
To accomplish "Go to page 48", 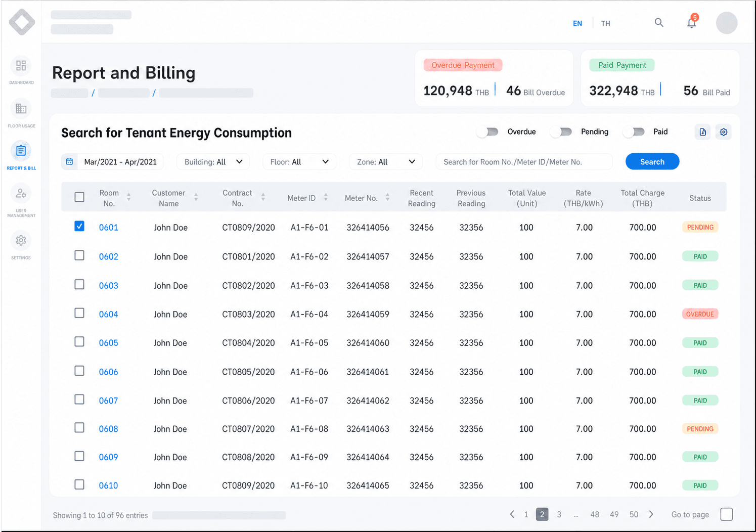I will pyautogui.click(x=595, y=515).
